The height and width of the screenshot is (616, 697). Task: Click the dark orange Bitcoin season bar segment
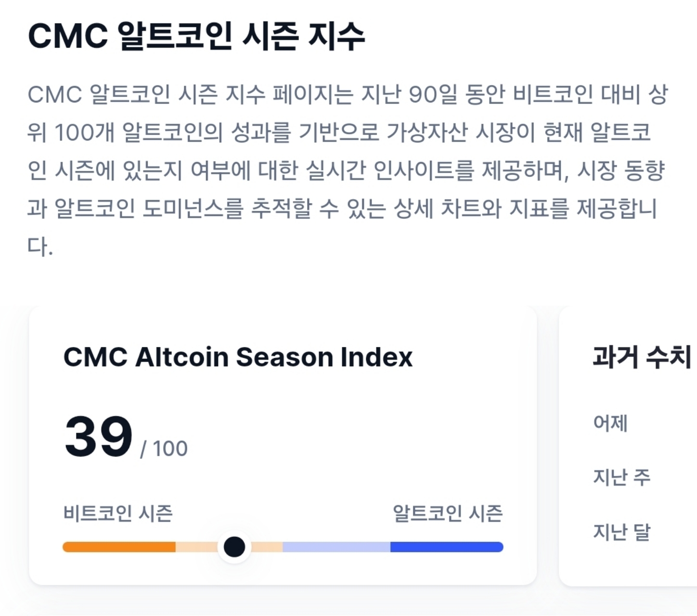119,547
